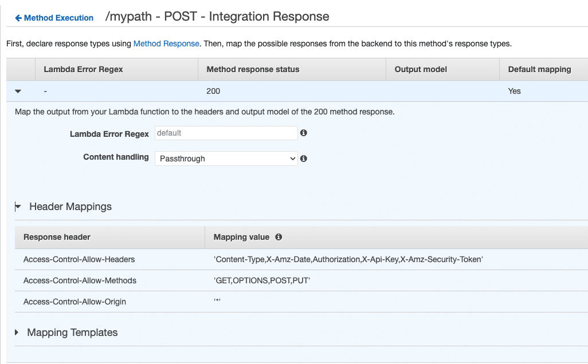Go back via the Method Execution link

[x=57, y=18]
